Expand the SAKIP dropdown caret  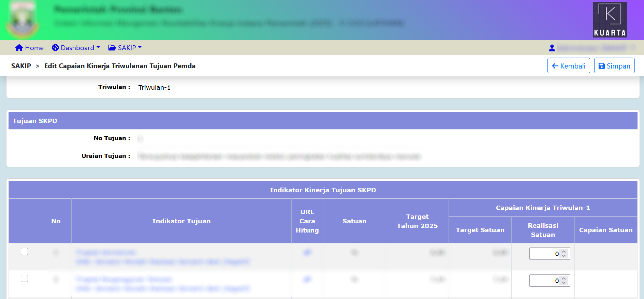tap(140, 47)
